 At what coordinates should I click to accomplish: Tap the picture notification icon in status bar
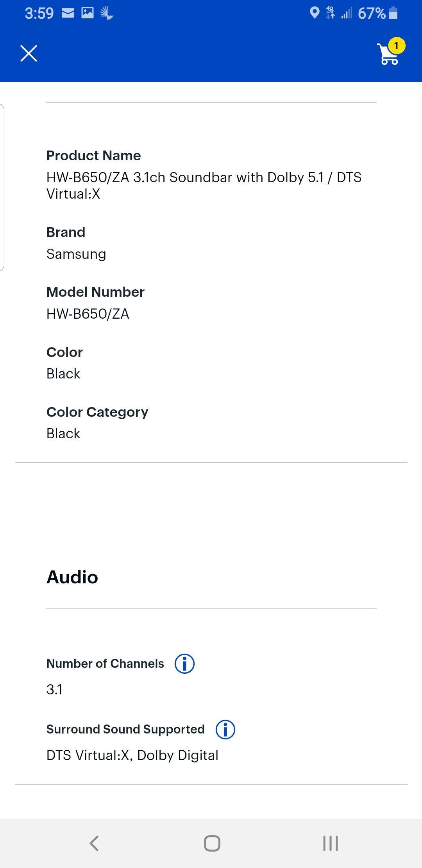[x=88, y=13]
